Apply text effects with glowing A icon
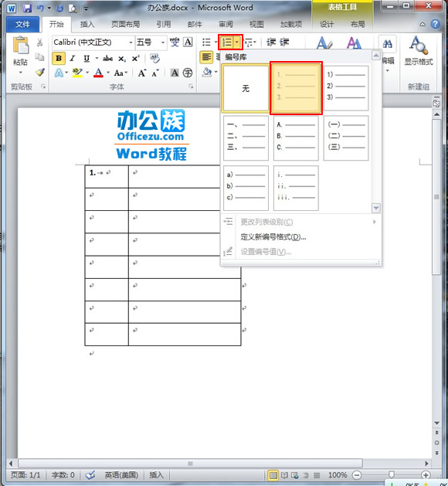The width and height of the screenshot is (448, 486). 59,73
